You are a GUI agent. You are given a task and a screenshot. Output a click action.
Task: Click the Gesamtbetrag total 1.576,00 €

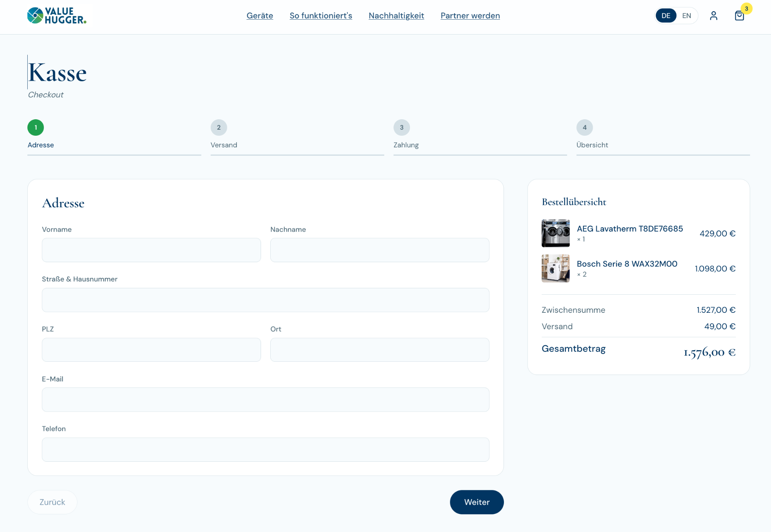point(710,352)
